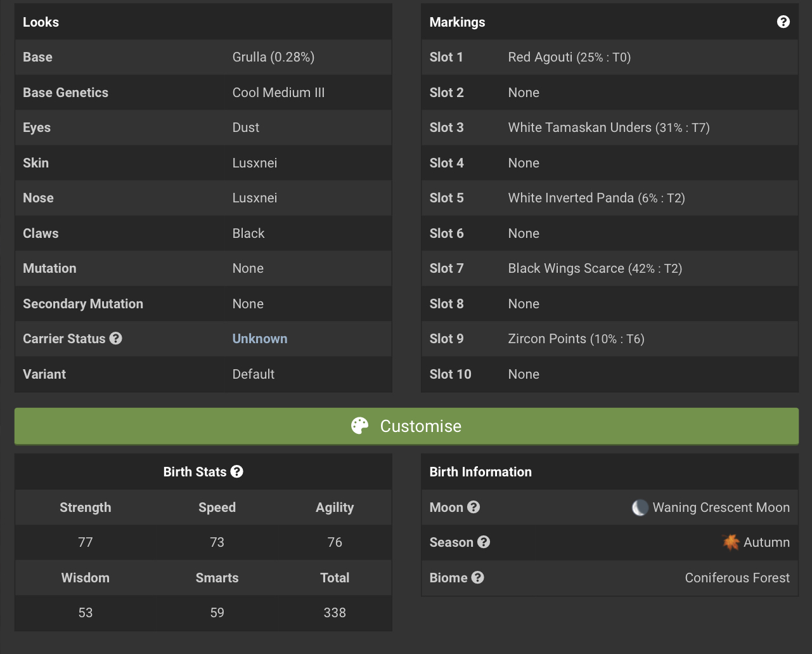The width and height of the screenshot is (812, 654).
Task: Click the Claws row label
Action: pos(41,233)
